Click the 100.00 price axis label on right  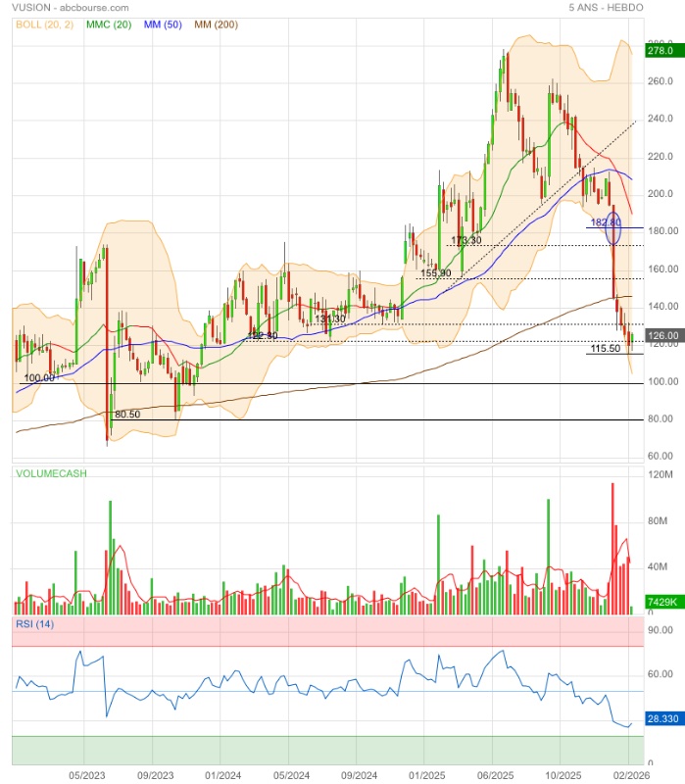click(662, 381)
